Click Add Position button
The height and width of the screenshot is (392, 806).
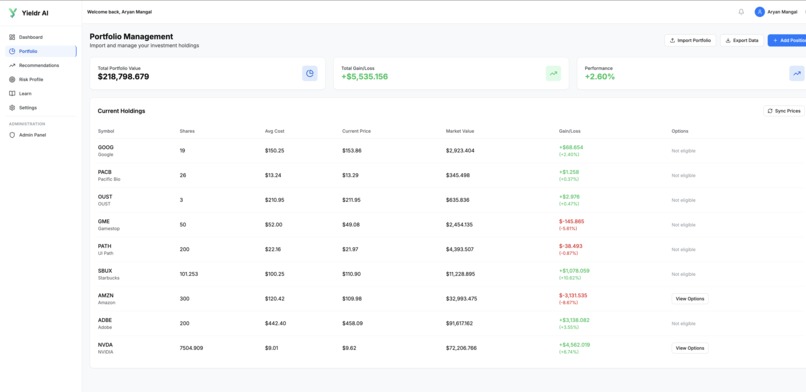[787, 40]
